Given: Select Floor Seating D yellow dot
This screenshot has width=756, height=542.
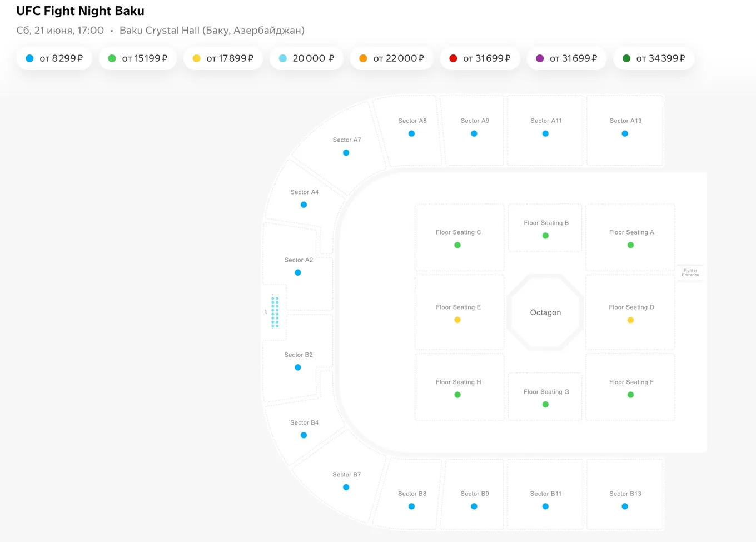Looking at the screenshot, I should pyautogui.click(x=630, y=320).
